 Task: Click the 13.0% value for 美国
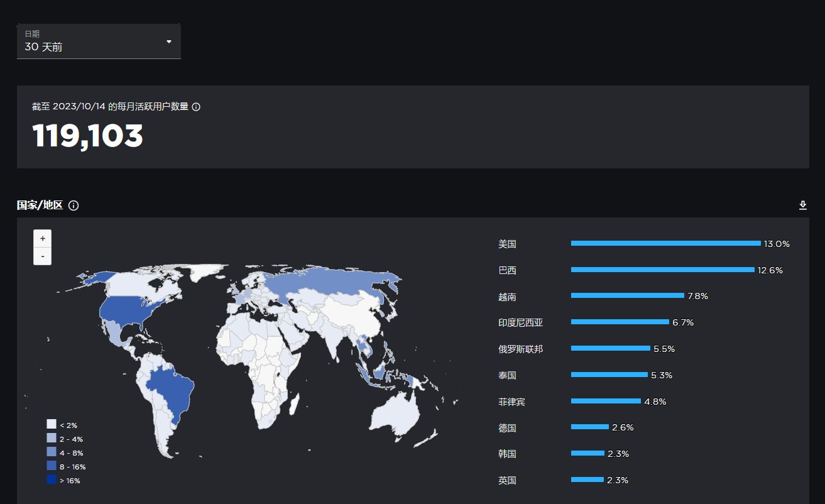click(777, 244)
